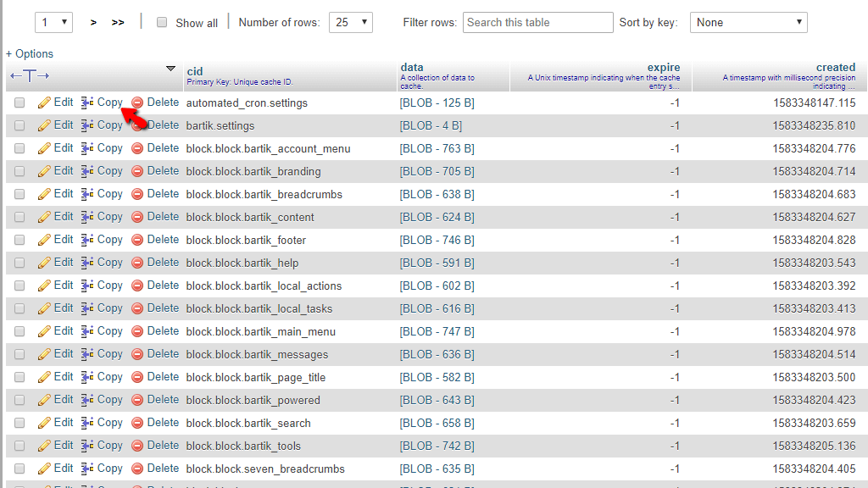Click the Copy icon for bartik.settings row
This screenshot has height=488, width=868.
click(x=87, y=125)
